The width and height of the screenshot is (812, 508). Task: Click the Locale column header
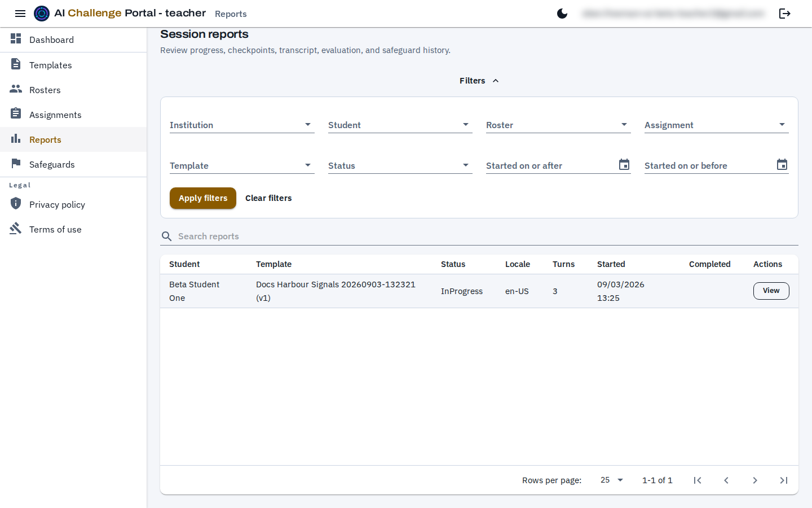coord(518,264)
